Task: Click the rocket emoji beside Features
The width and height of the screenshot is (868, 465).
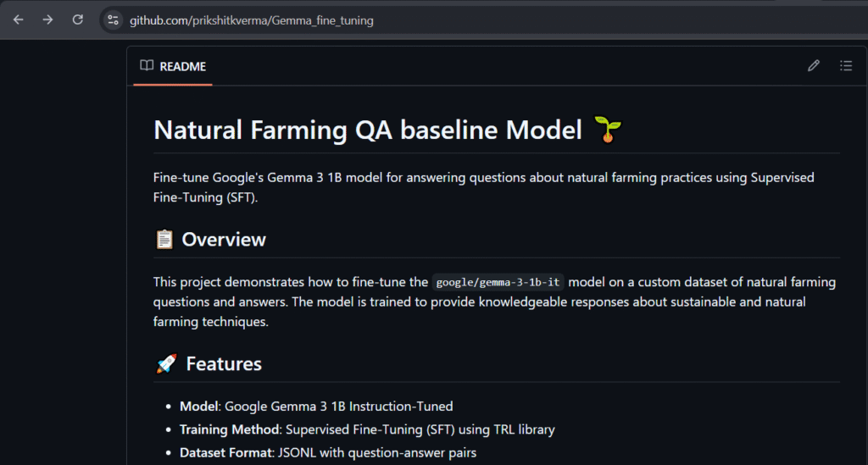Action: [x=166, y=364]
